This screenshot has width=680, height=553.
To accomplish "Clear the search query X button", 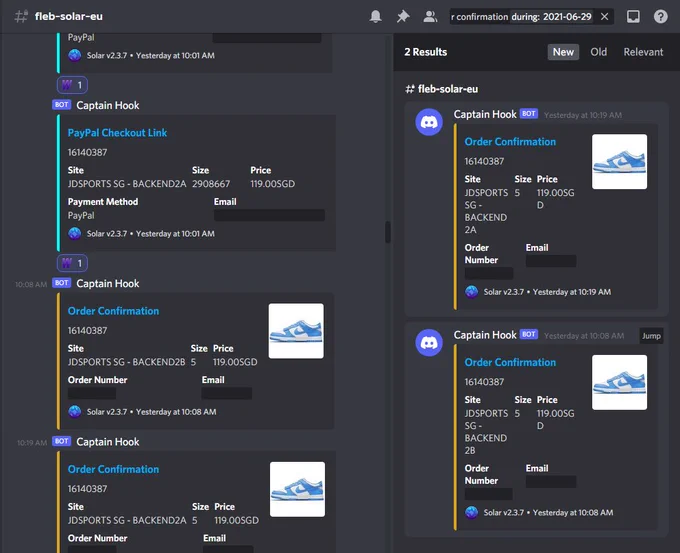I will [605, 16].
